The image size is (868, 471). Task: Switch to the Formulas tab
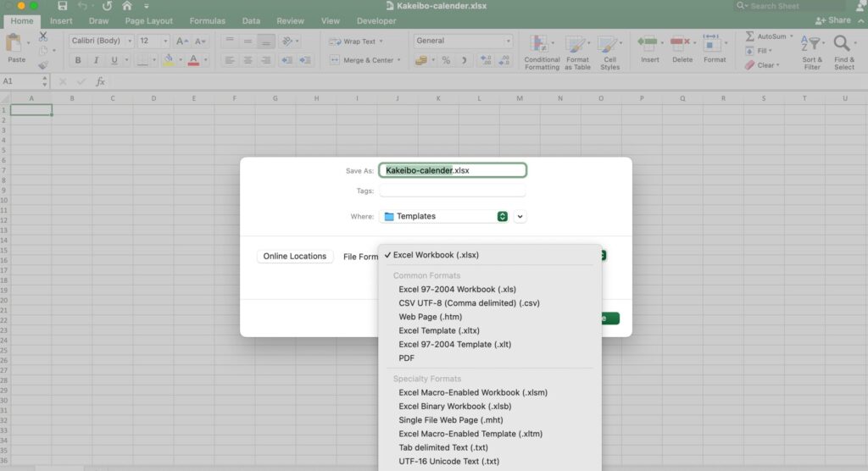click(x=207, y=21)
